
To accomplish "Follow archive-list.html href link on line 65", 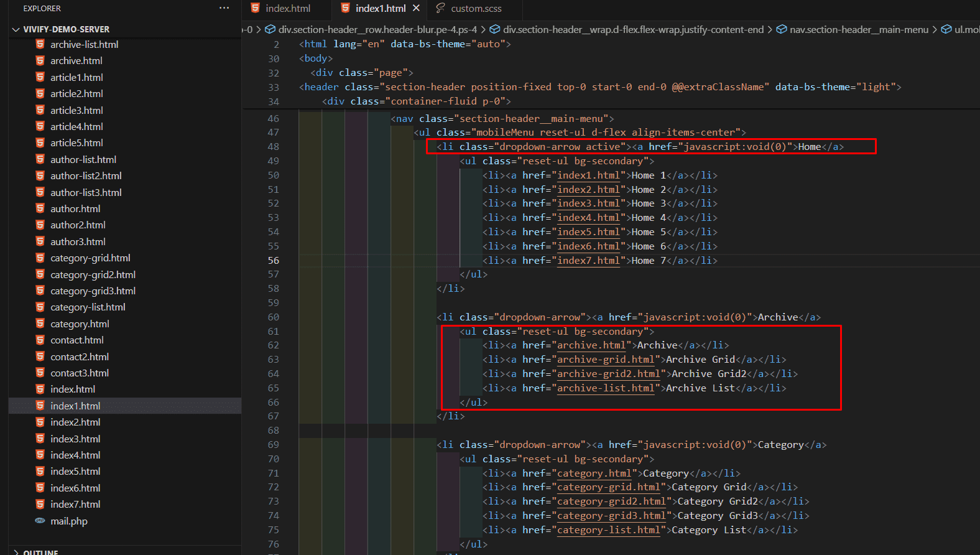I will [x=606, y=388].
